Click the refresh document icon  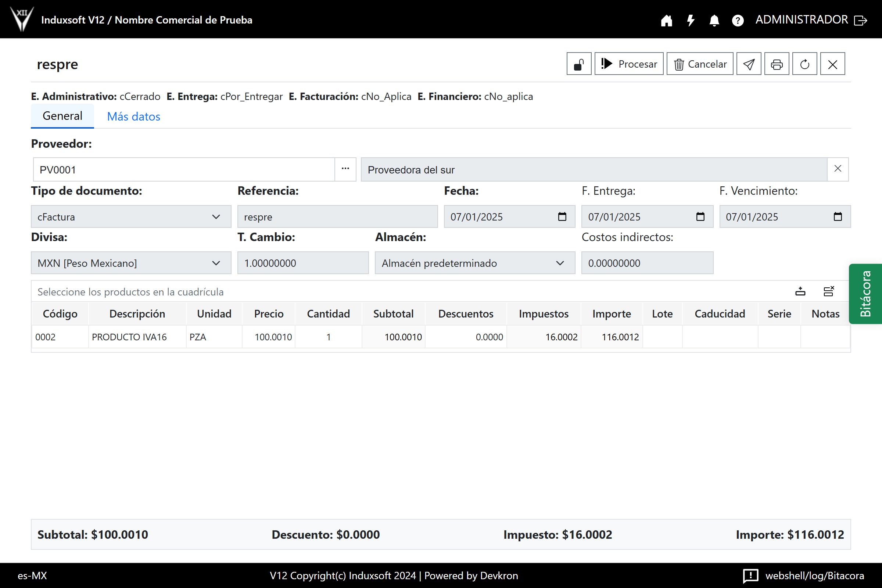(x=804, y=64)
